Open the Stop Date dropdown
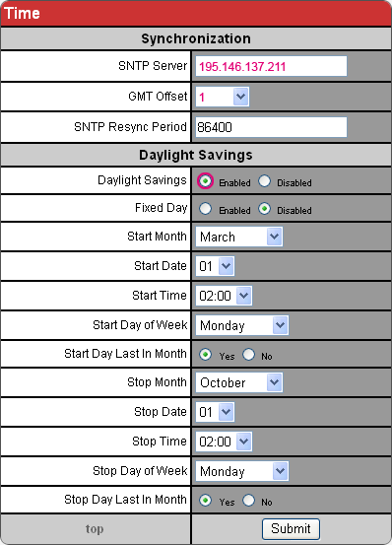Viewport: 392px width, 545px height. (x=215, y=412)
